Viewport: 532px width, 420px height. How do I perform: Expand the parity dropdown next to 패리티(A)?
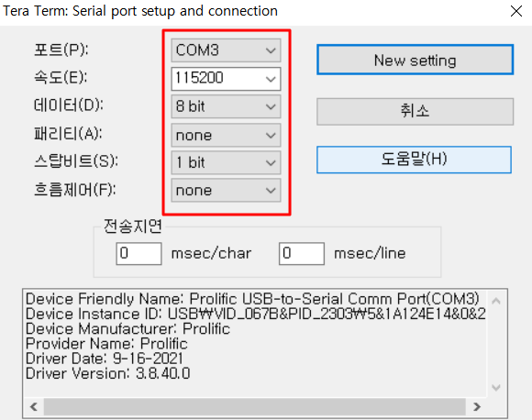point(226,135)
